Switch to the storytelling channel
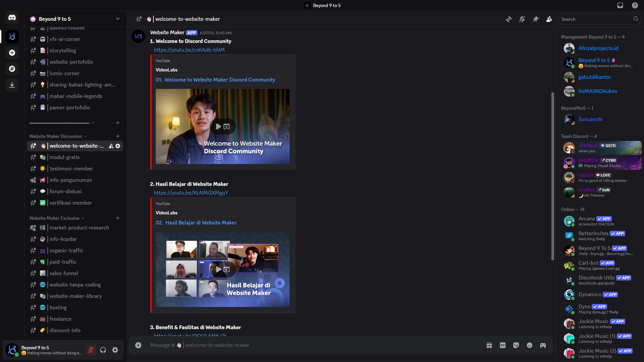Image resolution: width=644 pixels, height=362 pixels. pos(75,51)
